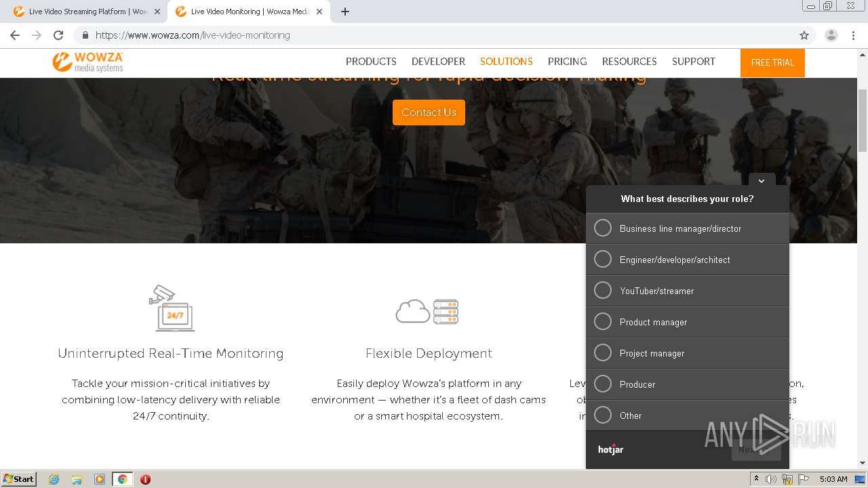The width and height of the screenshot is (868, 488).
Task: Open the Chrome user profile icon
Action: (831, 35)
